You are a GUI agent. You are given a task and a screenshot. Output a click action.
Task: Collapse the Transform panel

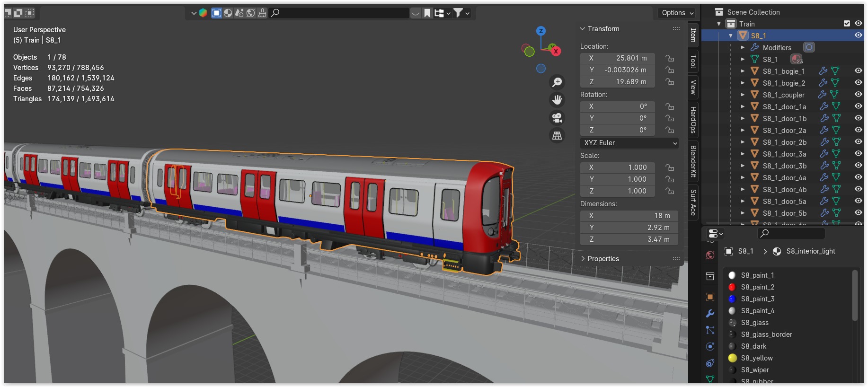click(x=583, y=29)
